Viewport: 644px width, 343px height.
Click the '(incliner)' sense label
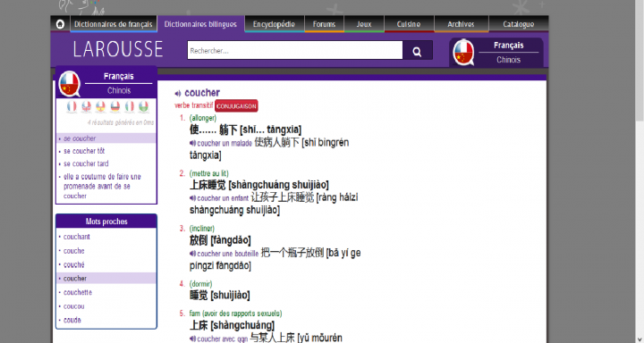pyautogui.click(x=202, y=229)
